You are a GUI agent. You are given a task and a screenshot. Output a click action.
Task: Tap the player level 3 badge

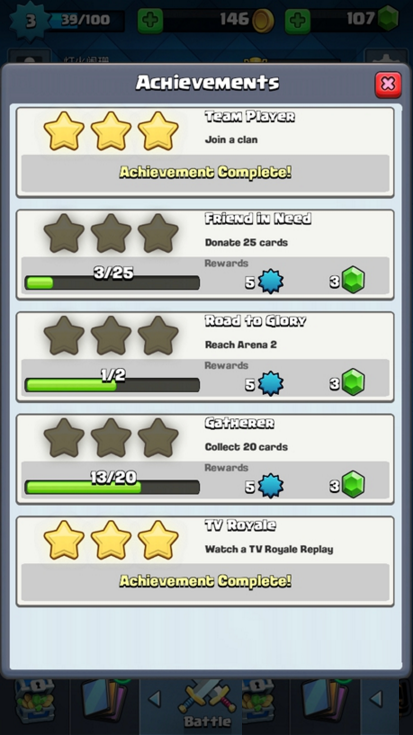click(x=30, y=21)
